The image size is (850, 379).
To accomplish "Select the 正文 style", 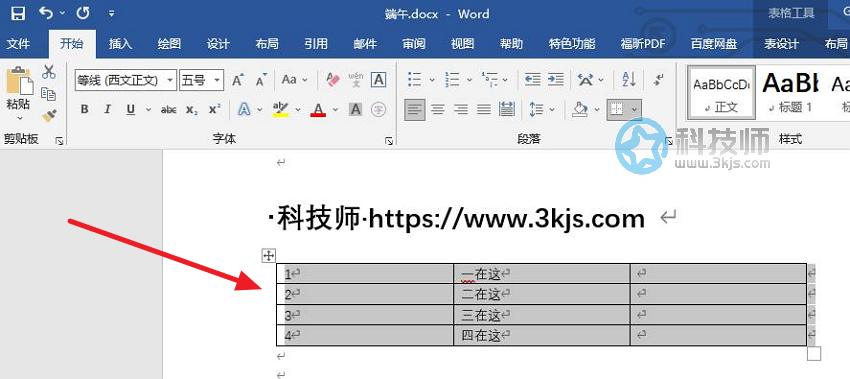I will (x=721, y=92).
